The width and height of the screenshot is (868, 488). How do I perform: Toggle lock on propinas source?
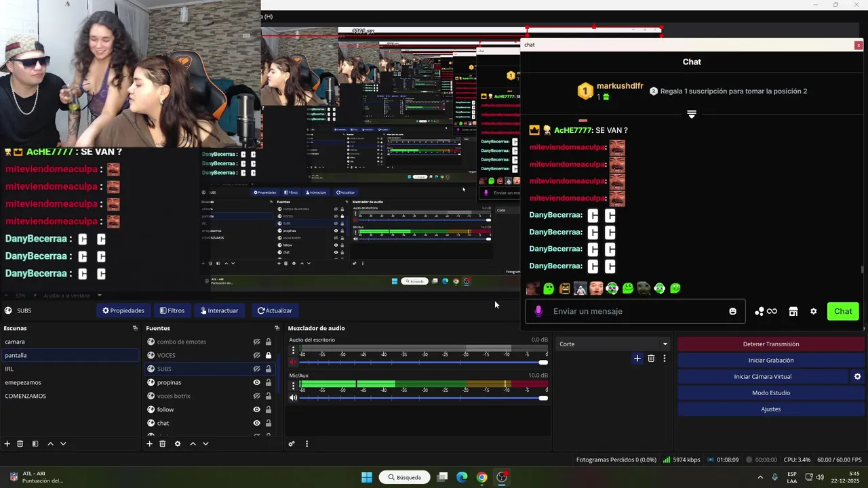point(269,382)
